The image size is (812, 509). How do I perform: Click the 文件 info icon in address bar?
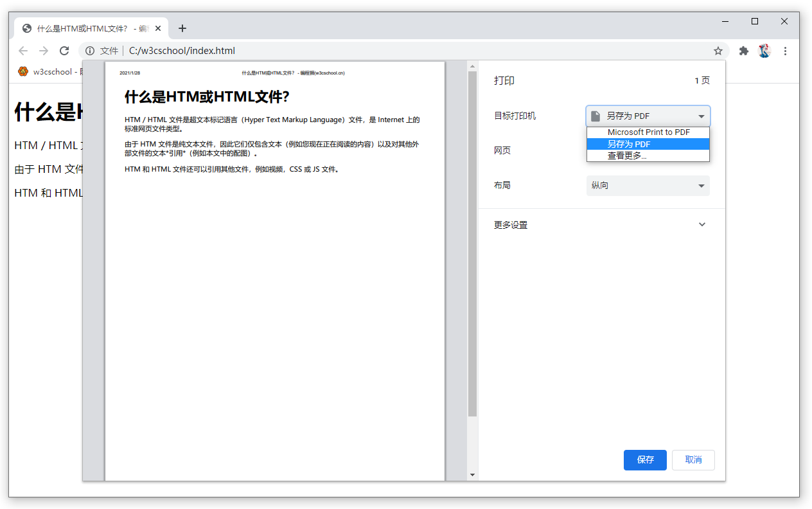(x=88, y=51)
